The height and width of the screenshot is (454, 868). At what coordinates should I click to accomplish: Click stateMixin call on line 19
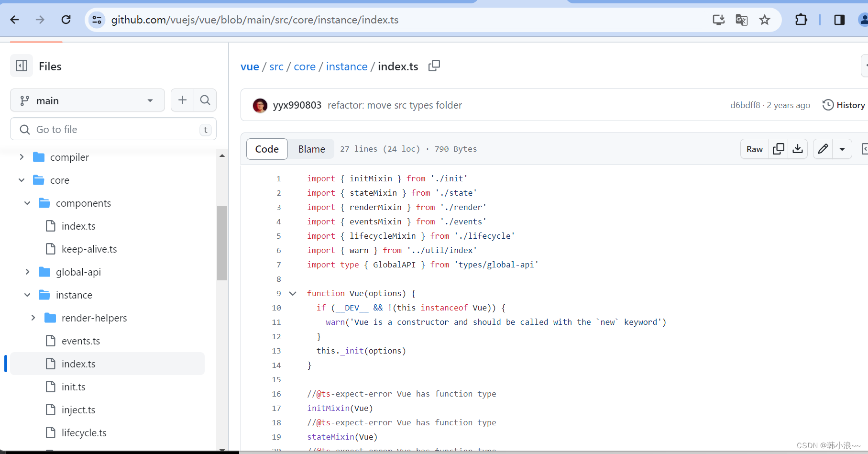tap(342, 437)
